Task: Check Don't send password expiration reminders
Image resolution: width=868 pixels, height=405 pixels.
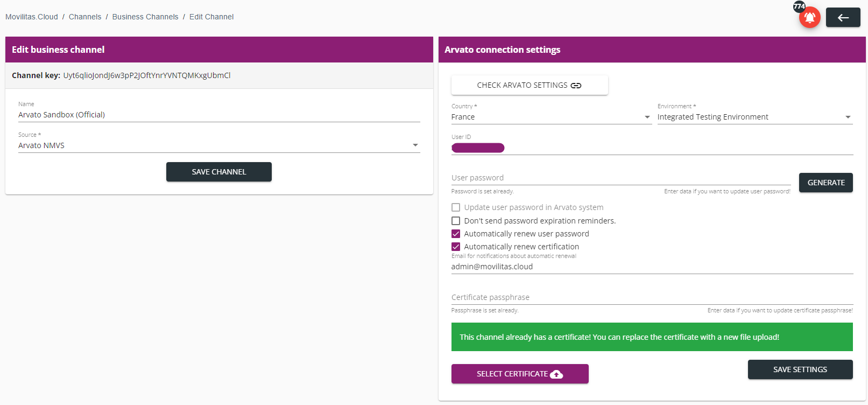Action: pos(456,221)
